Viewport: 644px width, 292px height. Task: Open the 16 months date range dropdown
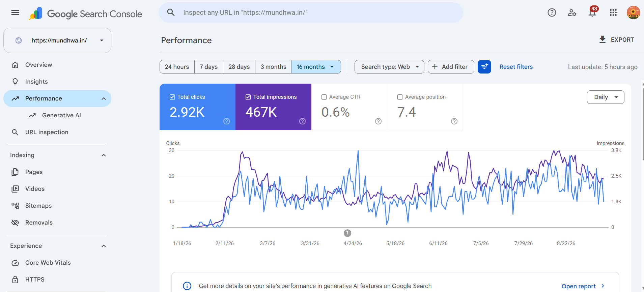pyautogui.click(x=316, y=67)
